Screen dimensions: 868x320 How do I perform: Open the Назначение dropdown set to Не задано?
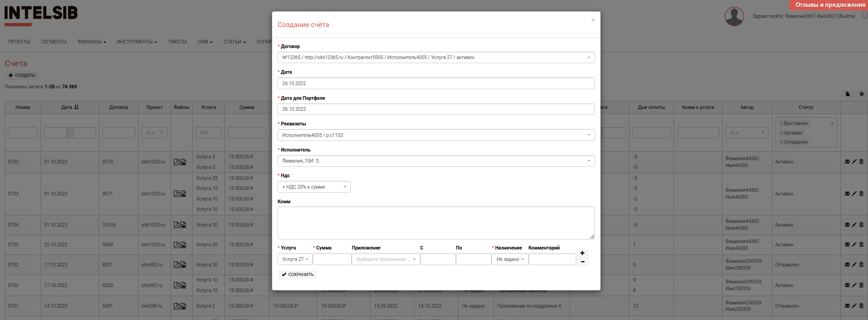tap(510, 259)
